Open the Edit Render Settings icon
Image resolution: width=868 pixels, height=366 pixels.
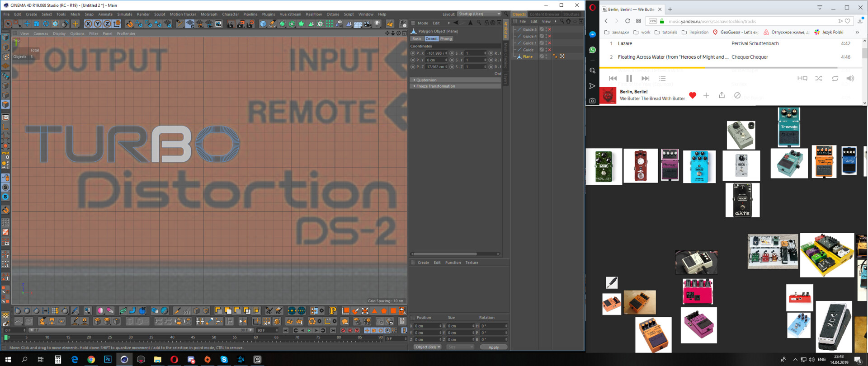point(250,23)
